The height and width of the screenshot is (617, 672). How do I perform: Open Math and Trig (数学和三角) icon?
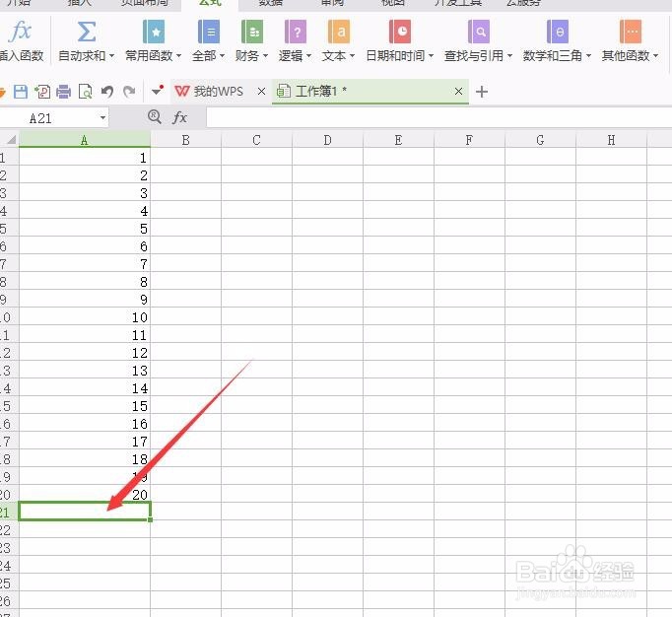click(x=557, y=32)
